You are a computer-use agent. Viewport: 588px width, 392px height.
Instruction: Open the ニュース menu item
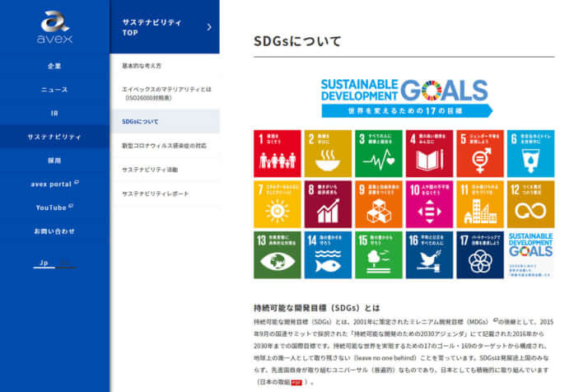(x=54, y=89)
